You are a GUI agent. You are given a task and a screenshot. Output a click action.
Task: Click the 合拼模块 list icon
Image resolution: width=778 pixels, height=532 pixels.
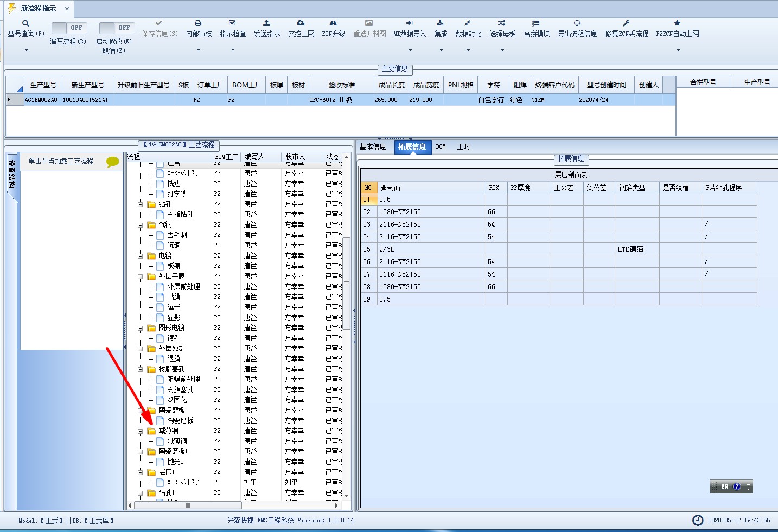tap(536, 23)
